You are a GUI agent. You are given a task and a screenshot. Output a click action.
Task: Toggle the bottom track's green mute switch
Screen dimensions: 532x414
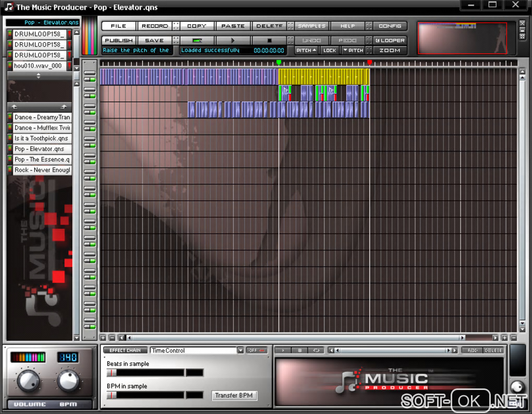[x=90, y=327]
